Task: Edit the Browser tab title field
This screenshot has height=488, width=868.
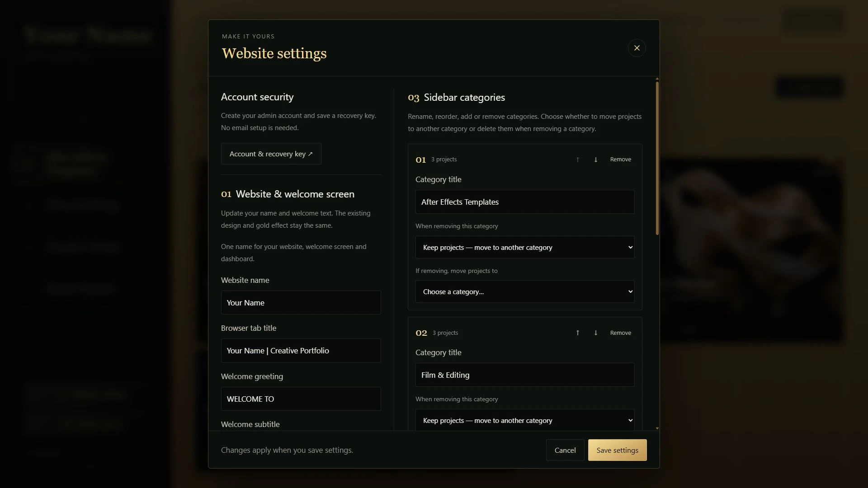Action: pyautogui.click(x=301, y=351)
